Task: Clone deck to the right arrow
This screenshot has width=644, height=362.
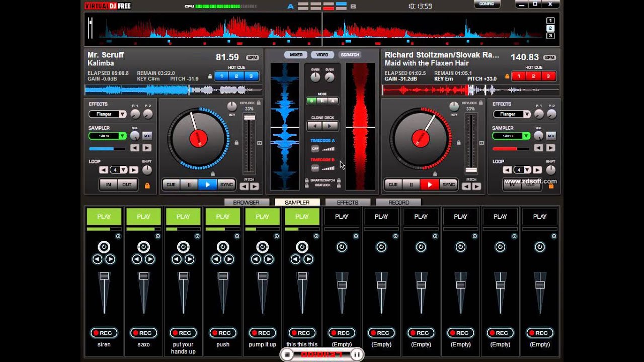Action: [330, 126]
